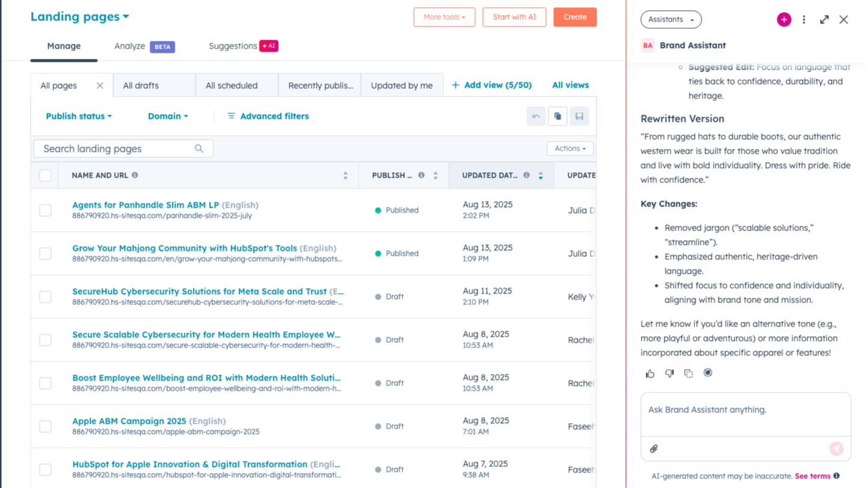Check the select-all checkbox in table header
Screen dimensions: 868x488
[x=45, y=175]
